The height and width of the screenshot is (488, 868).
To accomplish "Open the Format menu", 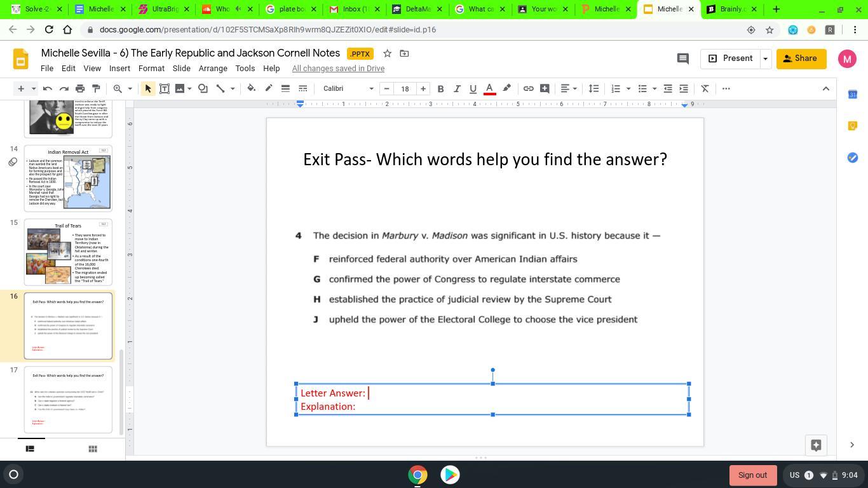I will click(x=151, y=69).
